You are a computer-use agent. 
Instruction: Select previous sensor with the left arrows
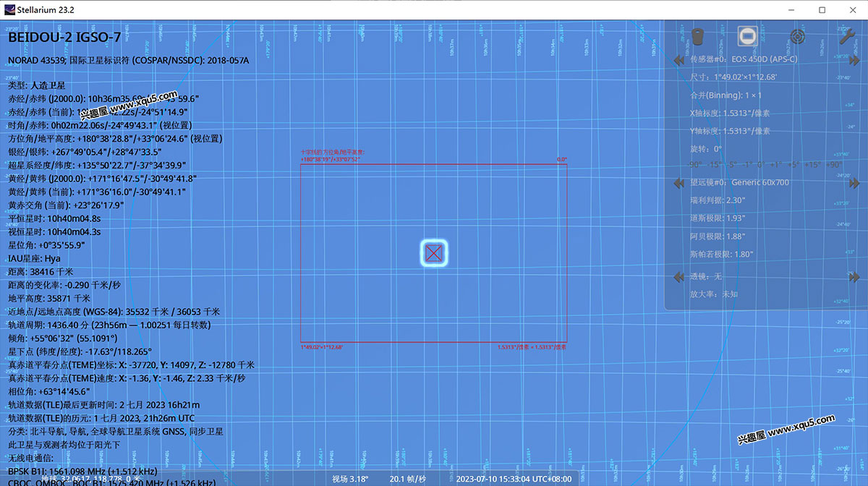click(678, 60)
